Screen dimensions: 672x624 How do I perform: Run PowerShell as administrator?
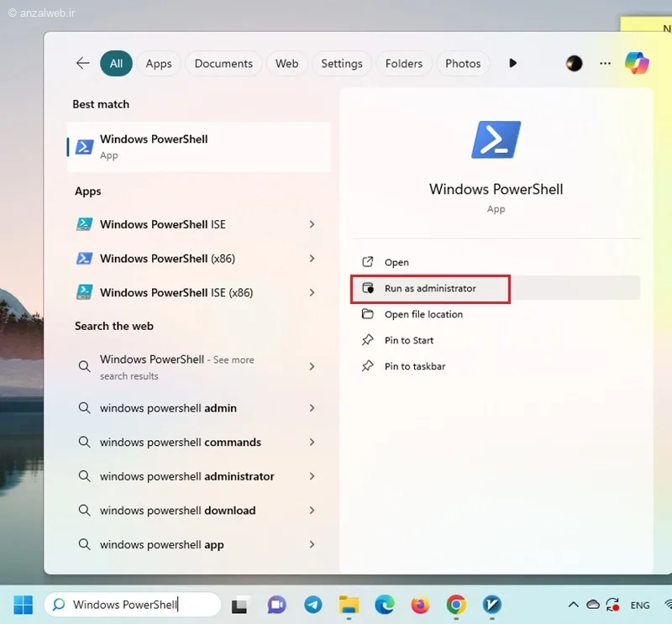pos(430,288)
